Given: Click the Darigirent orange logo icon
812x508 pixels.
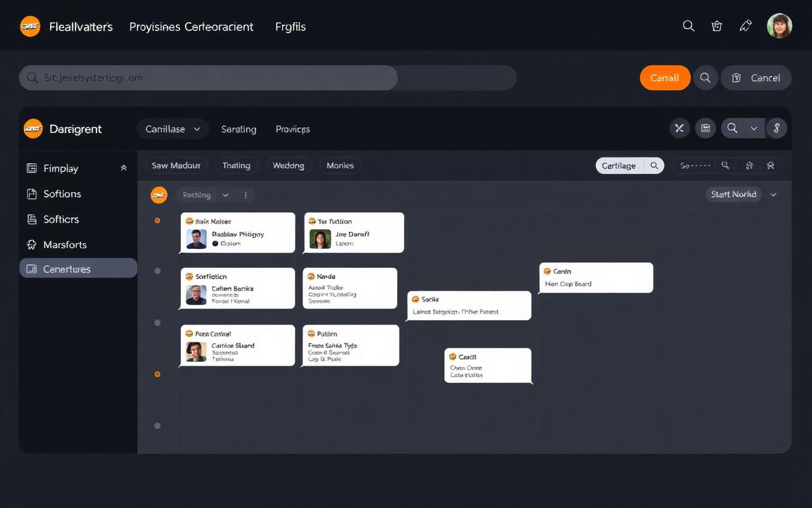Looking at the screenshot, I should (33, 129).
